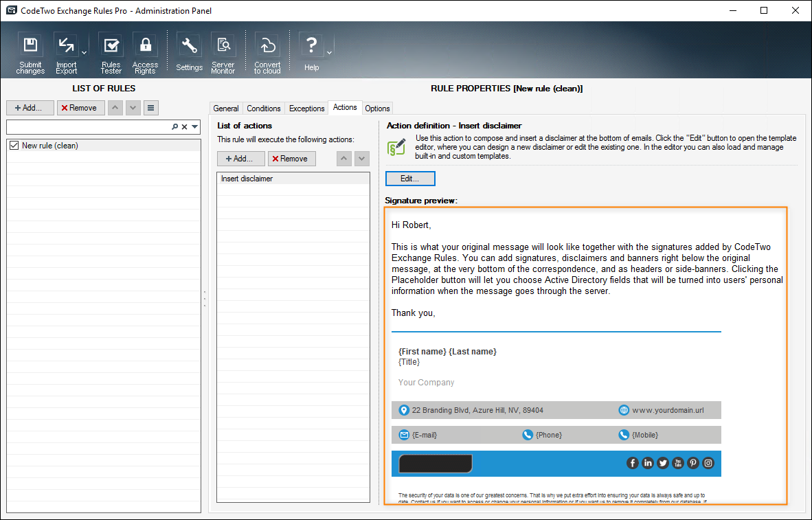Click the "Hi Robert," greeting line
Image resolution: width=812 pixels, height=520 pixels.
point(411,225)
